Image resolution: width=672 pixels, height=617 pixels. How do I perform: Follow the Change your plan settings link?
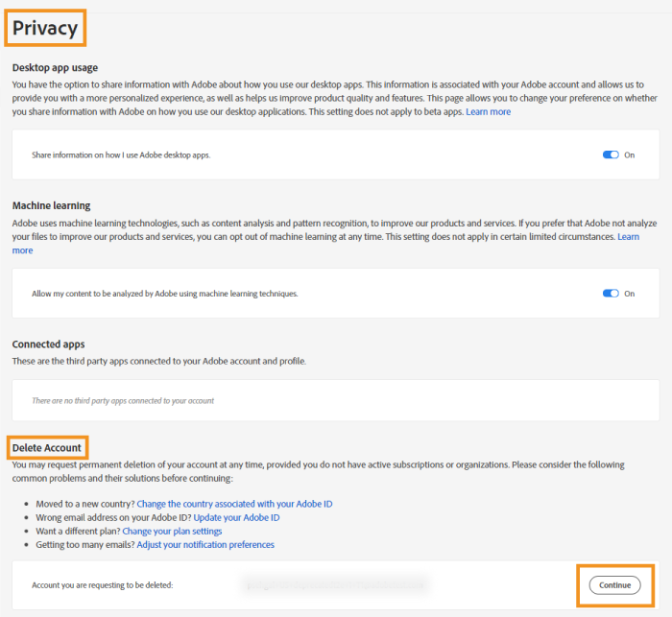172,531
